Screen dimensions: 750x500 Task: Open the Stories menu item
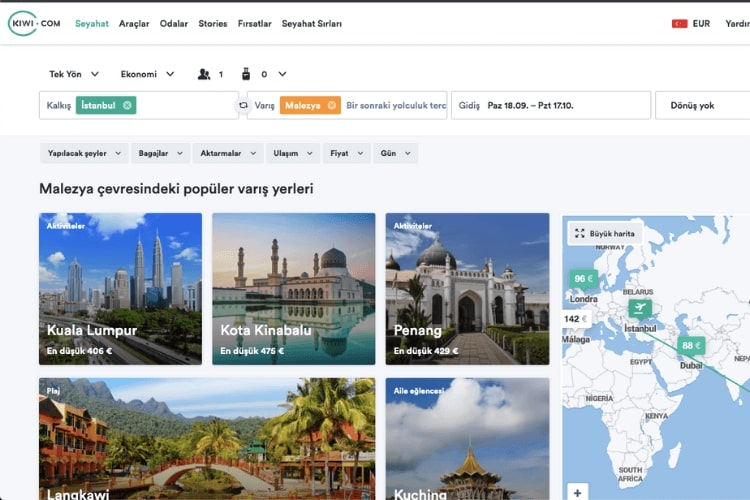[213, 23]
